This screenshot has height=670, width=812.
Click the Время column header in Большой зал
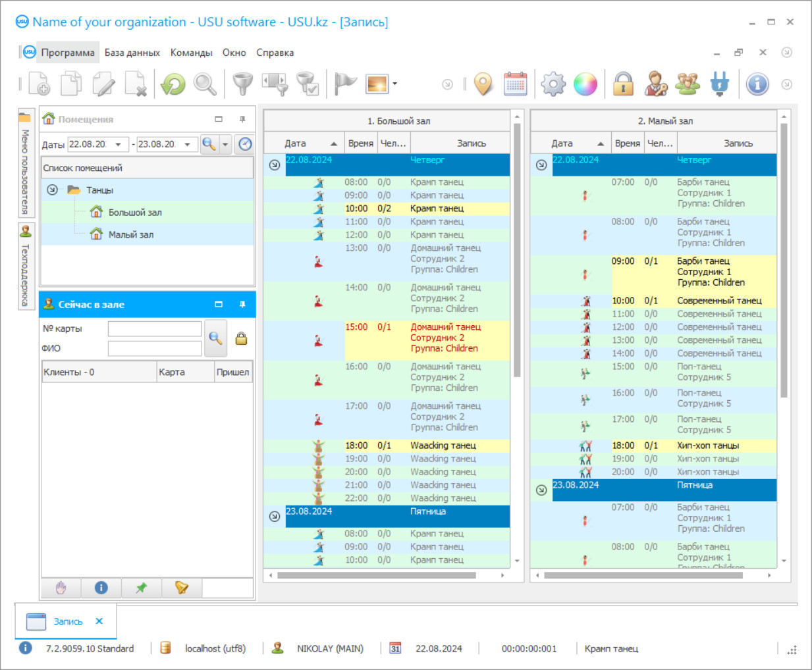(360, 143)
